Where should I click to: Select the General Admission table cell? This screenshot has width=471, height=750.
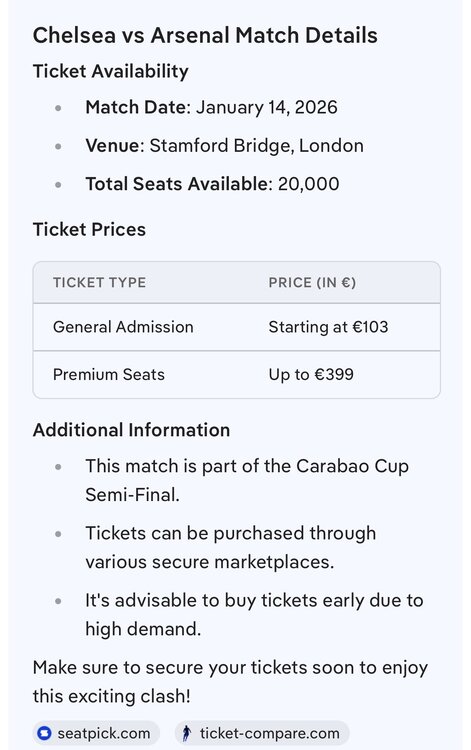[123, 327]
